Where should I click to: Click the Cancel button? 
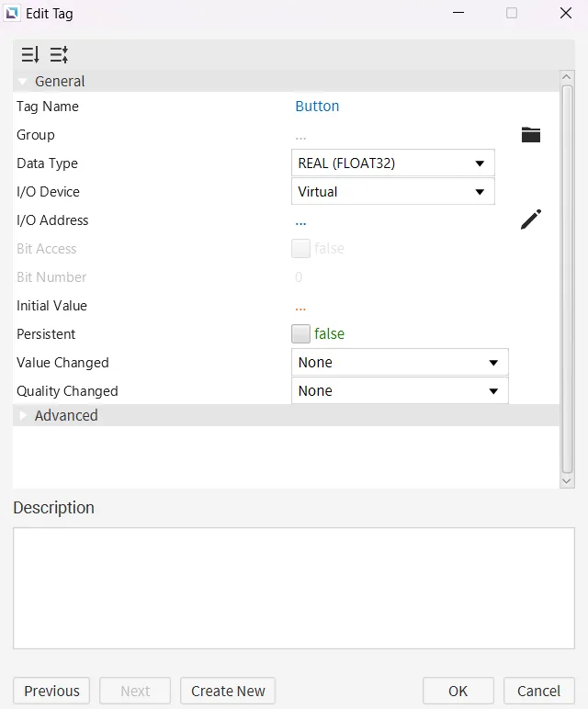click(x=538, y=691)
